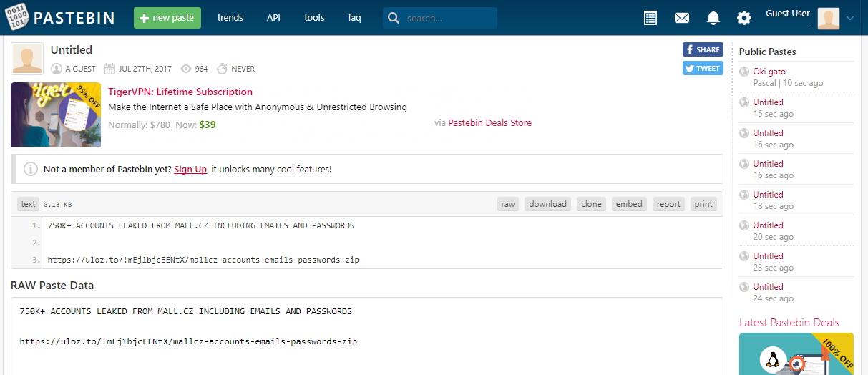Viewport: 868px width, 375px height.
Task: Click the globe icon beside Oki gato
Action: pyautogui.click(x=744, y=72)
